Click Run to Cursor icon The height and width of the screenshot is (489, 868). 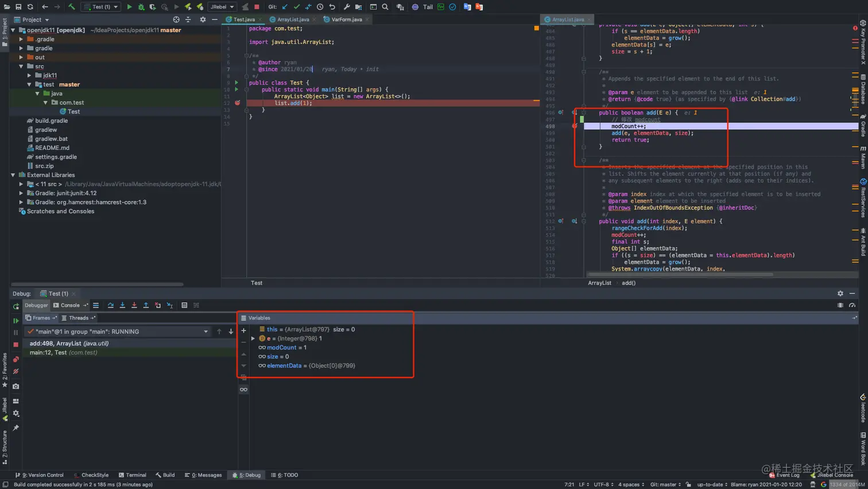[170, 305]
